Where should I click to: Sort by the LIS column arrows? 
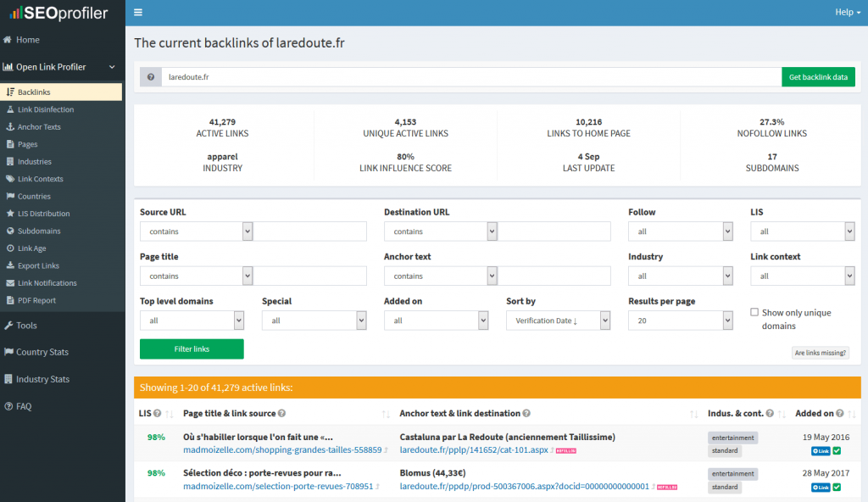(x=170, y=414)
